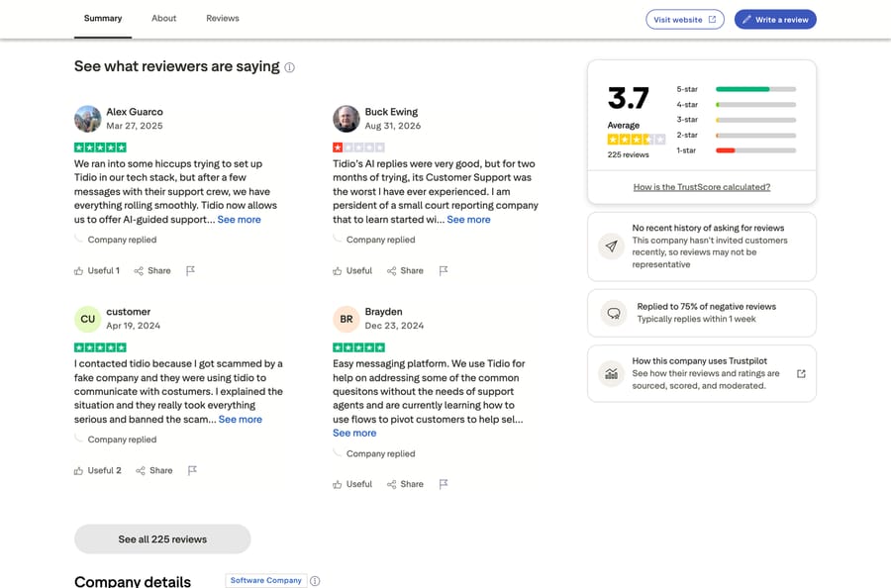Expand See more on Buck Ewing's review
Viewport: 891px width, 588px height.
pyautogui.click(x=469, y=220)
